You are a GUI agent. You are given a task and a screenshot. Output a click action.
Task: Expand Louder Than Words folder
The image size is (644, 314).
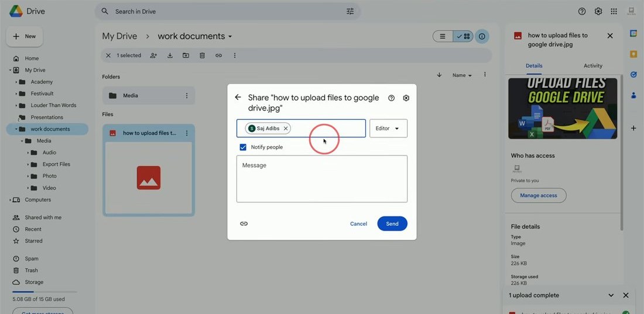[x=16, y=105]
